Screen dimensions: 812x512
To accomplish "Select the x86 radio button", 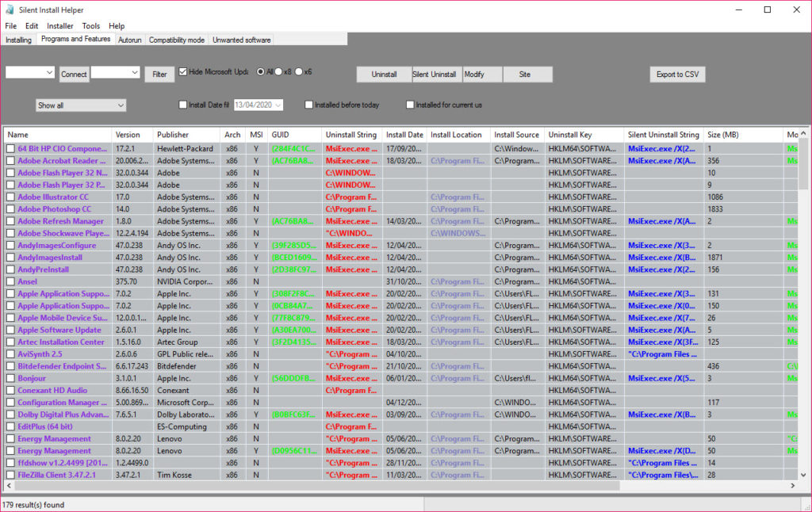I will [x=279, y=72].
